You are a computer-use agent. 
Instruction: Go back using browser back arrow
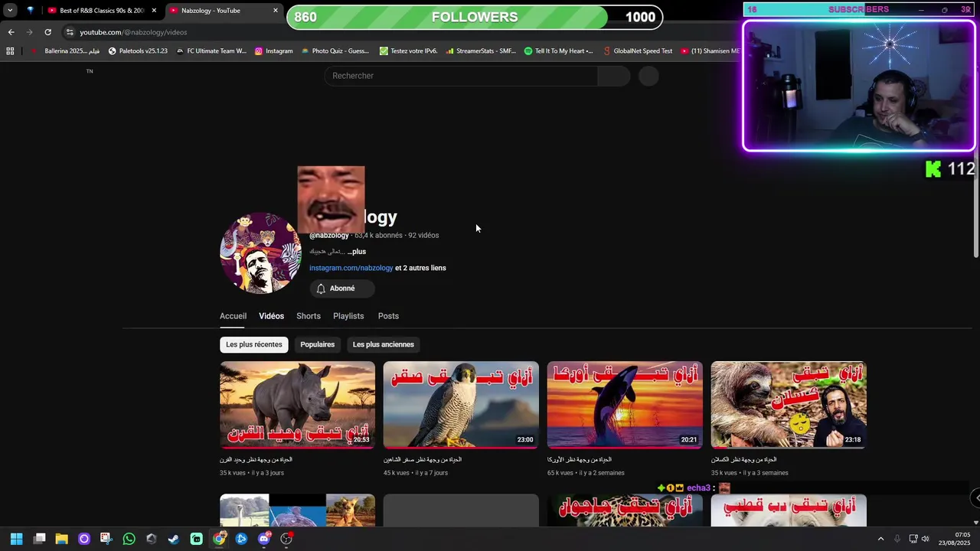pos(11,32)
